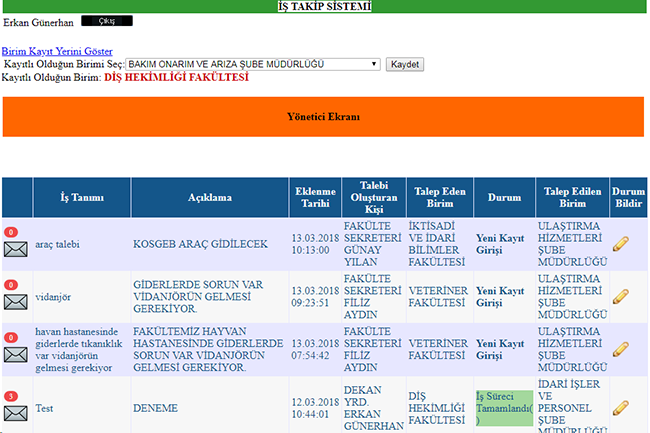Screen dimensions: 650x433
Task: Click pencil edit icon for vidanjör row
Action: [620, 297]
